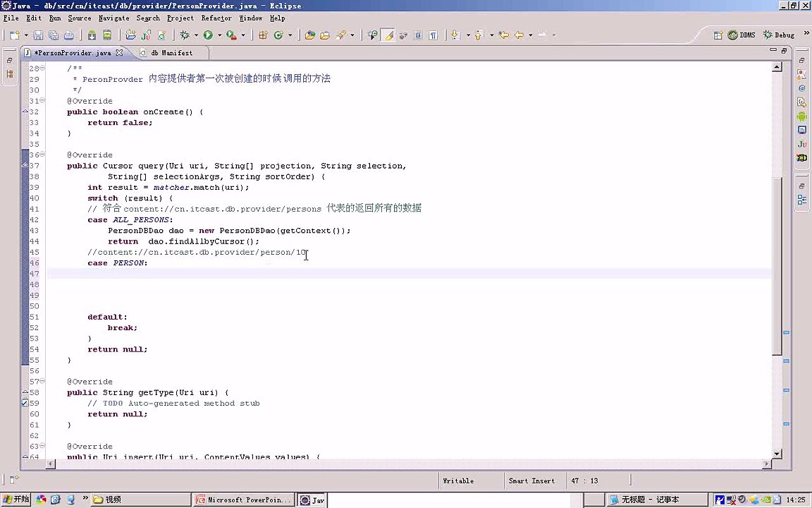The height and width of the screenshot is (508, 812).
Task: Close the PersonProvider.java tab
Action: pyautogui.click(x=119, y=53)
